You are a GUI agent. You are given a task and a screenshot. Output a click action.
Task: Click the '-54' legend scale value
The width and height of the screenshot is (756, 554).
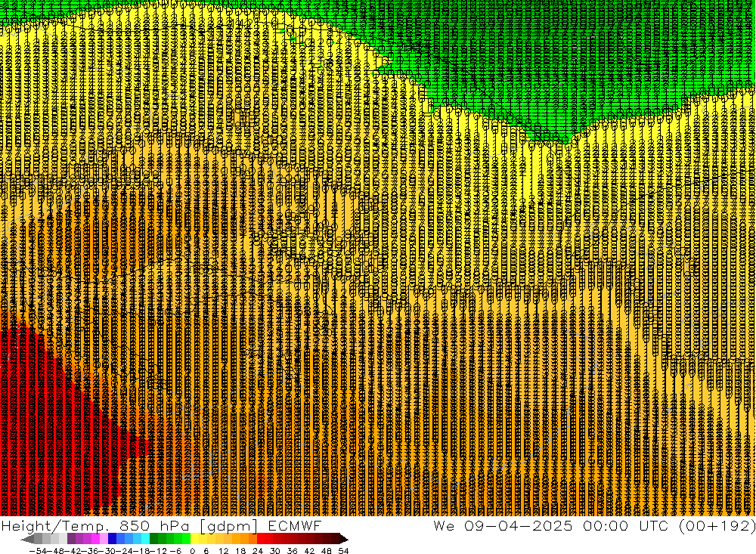point(38,551)
